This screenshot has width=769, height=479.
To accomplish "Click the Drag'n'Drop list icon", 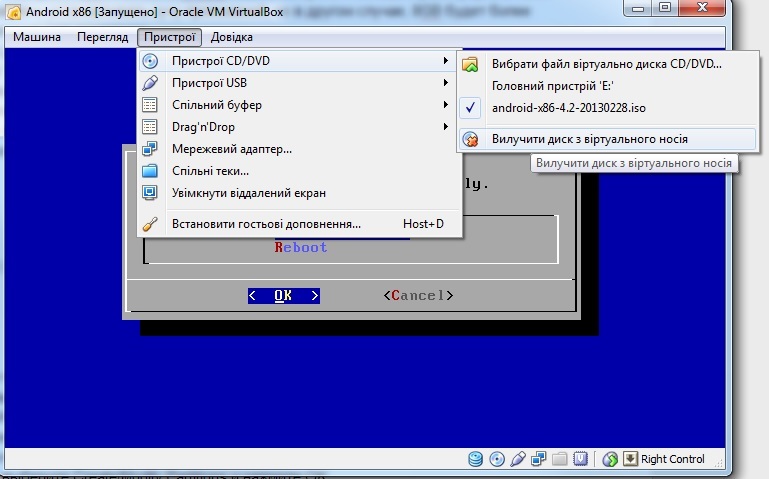I will [x=150, y=127].
